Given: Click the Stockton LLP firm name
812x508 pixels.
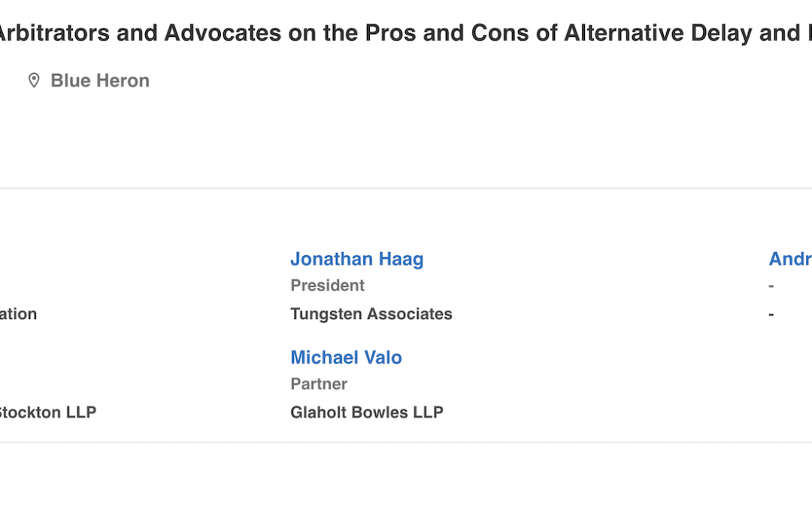Looking at the screenshot, I should click(x=47, y=412).
